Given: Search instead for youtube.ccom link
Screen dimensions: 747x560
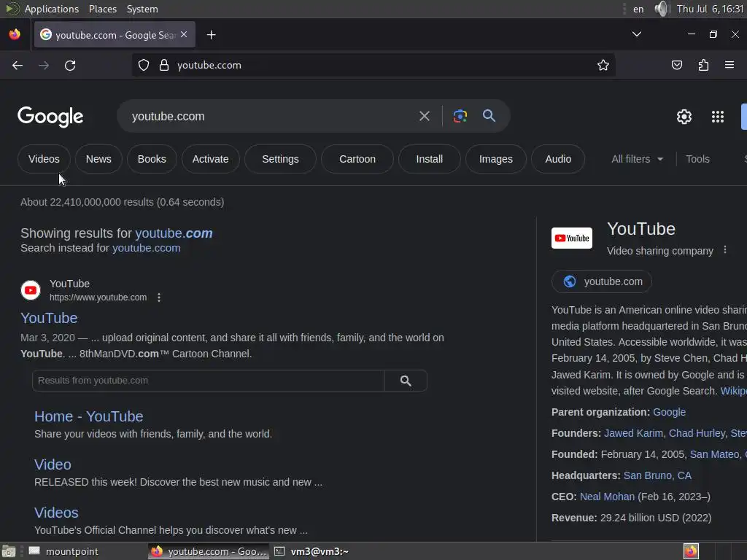Looking at the screenshot, I should coord(146,248).
